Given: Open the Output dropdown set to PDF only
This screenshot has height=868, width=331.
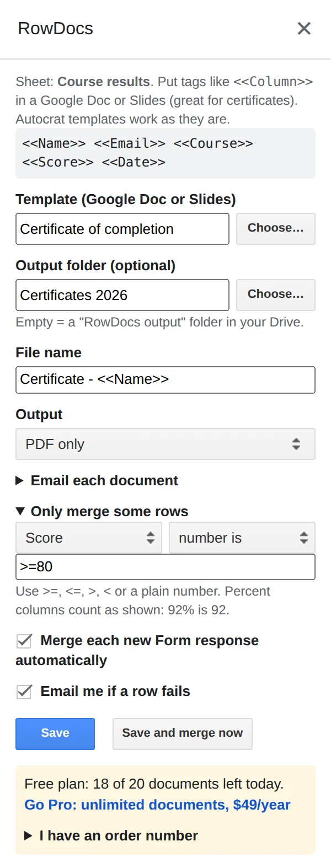Looking at the screenshot, I should coord(165,444).
